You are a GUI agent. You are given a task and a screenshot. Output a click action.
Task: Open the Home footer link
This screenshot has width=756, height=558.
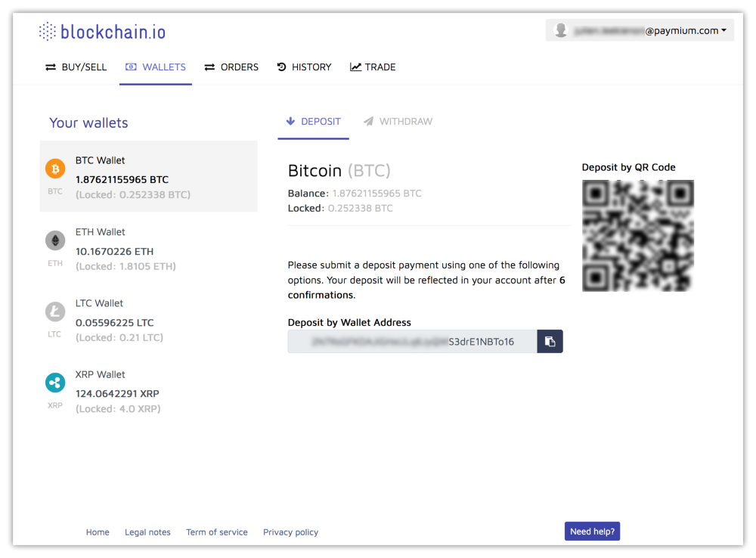[98, 532]
